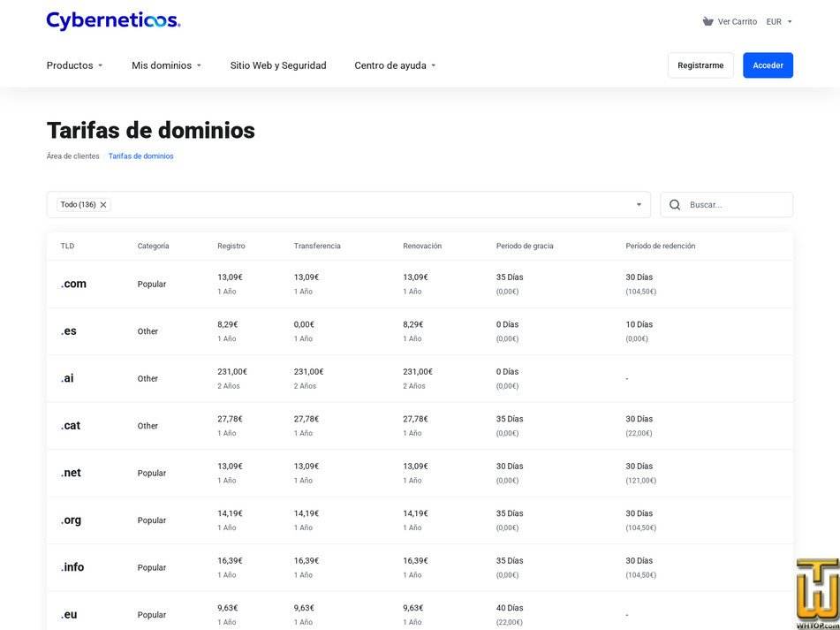This screenshot has width=840, height=630.
Task: Open the EUR currency dropdown
Action: [x=779, y=21]
